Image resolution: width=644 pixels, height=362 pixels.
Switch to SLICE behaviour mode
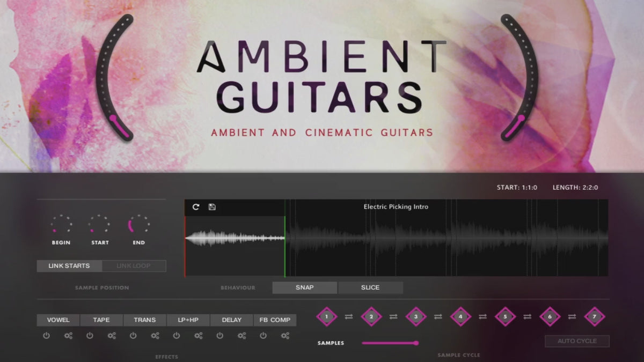tap(370, 287)
